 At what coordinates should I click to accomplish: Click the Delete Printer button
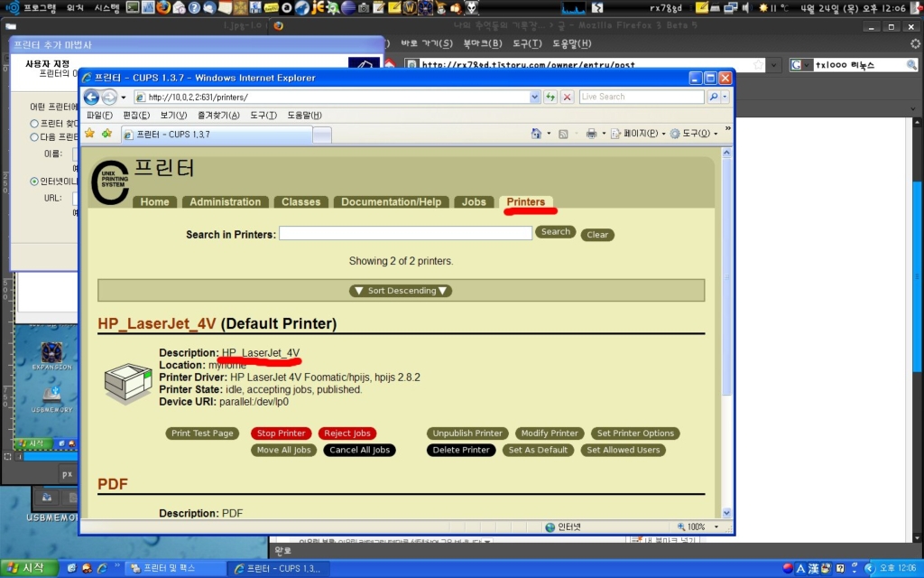[461, 450]
